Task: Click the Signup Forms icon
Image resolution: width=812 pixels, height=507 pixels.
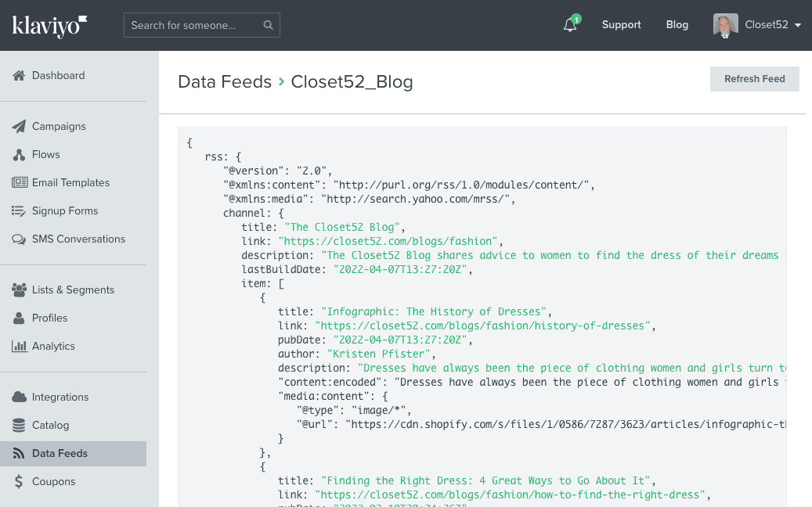Action: (19, 211)
